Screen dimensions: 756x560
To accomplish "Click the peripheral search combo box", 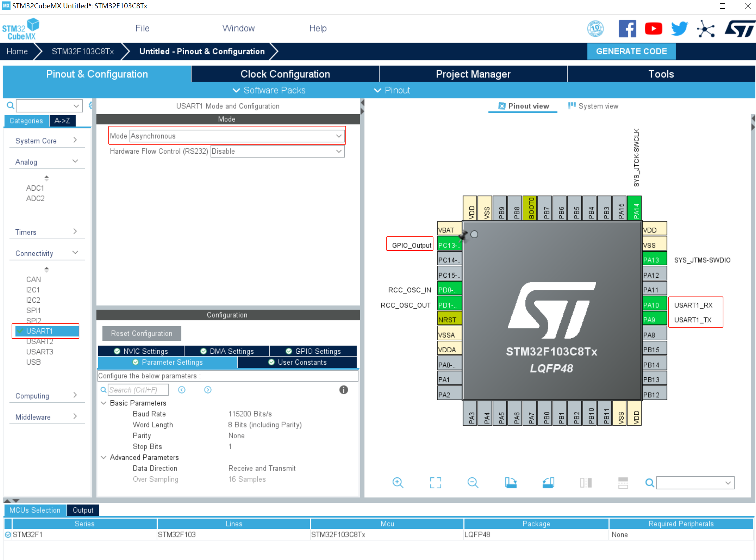I will click(49, 105).
